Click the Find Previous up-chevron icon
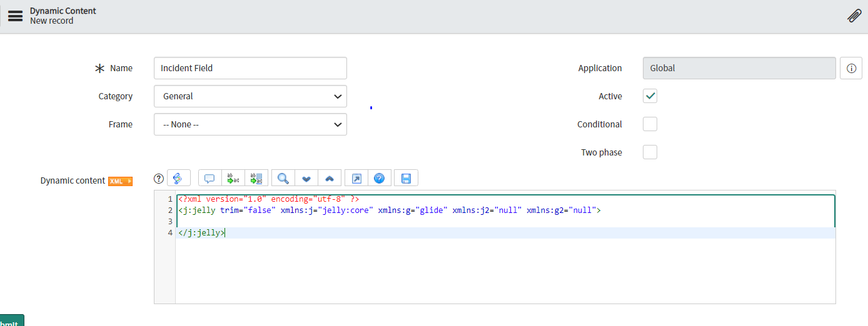 click(x=330, y=179)
